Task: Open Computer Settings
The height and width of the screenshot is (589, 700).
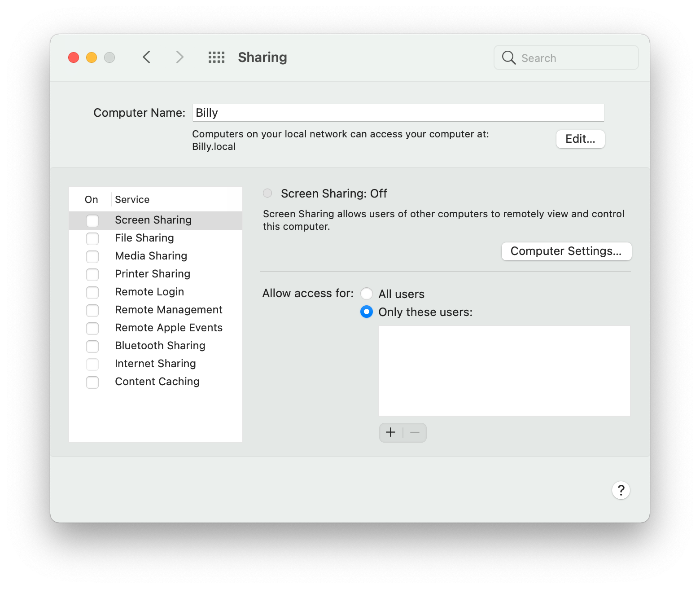Action: [566, 251]
